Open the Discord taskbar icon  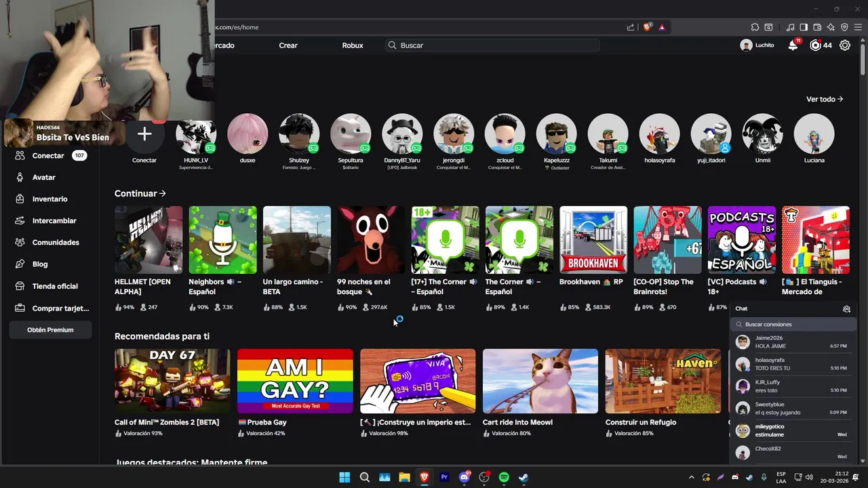(x=465, y=477)
